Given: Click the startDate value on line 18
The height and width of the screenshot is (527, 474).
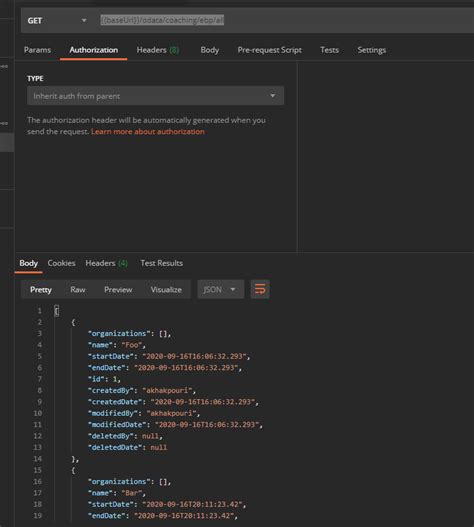Looking at the screenshot, I should [x=192, y=504].
